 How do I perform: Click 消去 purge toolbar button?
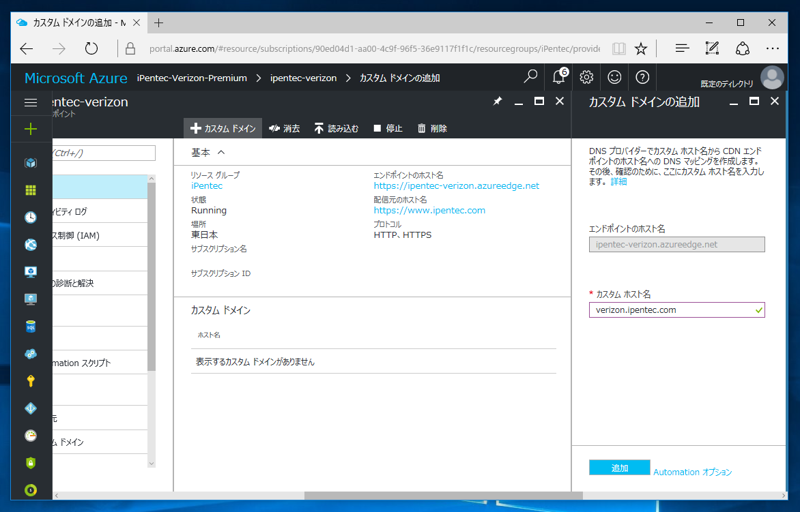coord(284,129)
